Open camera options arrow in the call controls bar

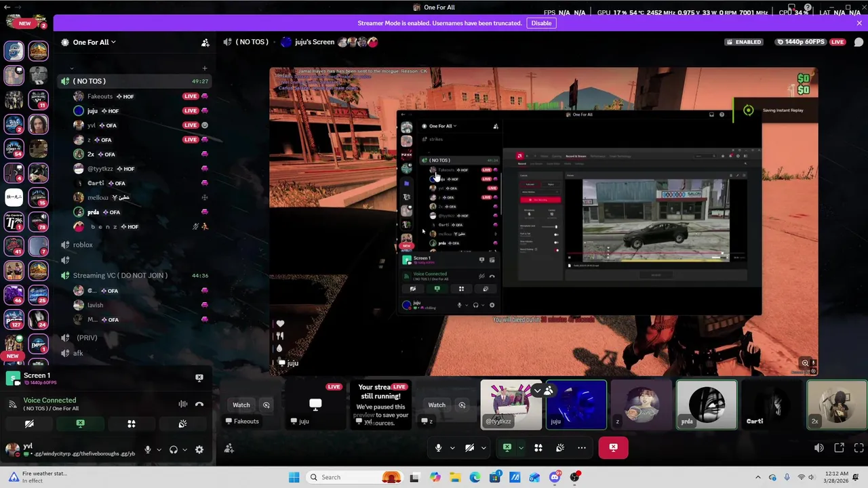coord(484,448)
